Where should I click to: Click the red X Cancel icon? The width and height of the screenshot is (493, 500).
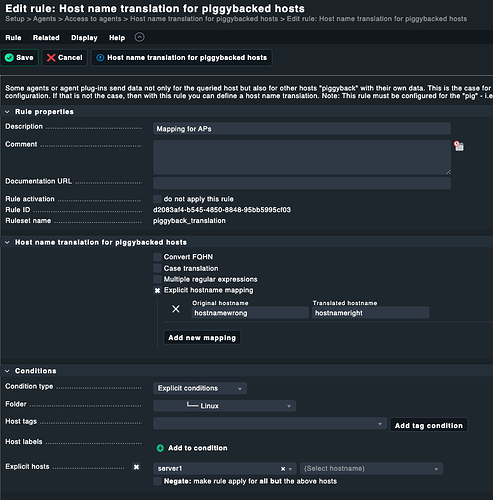click(x=51, y=58)
